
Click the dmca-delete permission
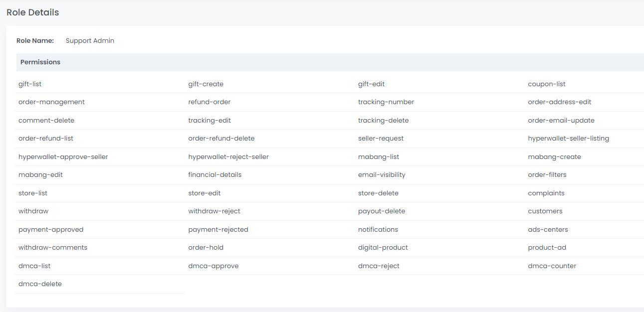[40, 284]
